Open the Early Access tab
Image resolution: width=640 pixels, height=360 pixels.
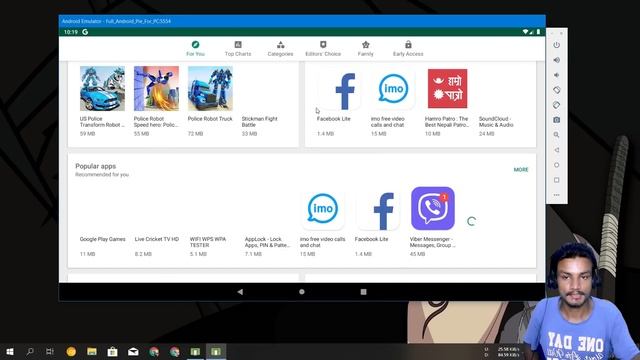click(408, 49)
